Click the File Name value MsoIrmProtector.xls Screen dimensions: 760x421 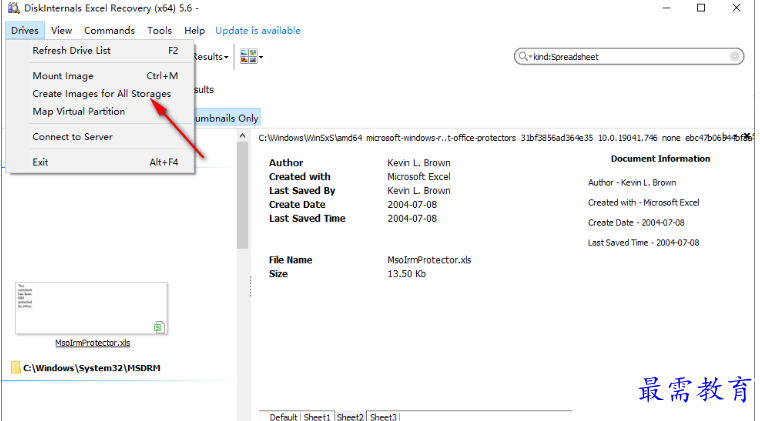pyautogui.click(x=429, y=260)
